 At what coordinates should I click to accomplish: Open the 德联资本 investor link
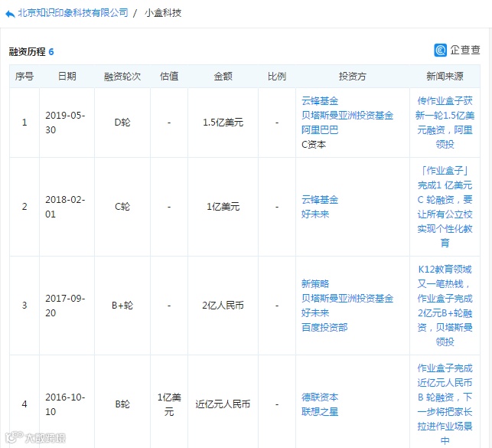(320, 397)
